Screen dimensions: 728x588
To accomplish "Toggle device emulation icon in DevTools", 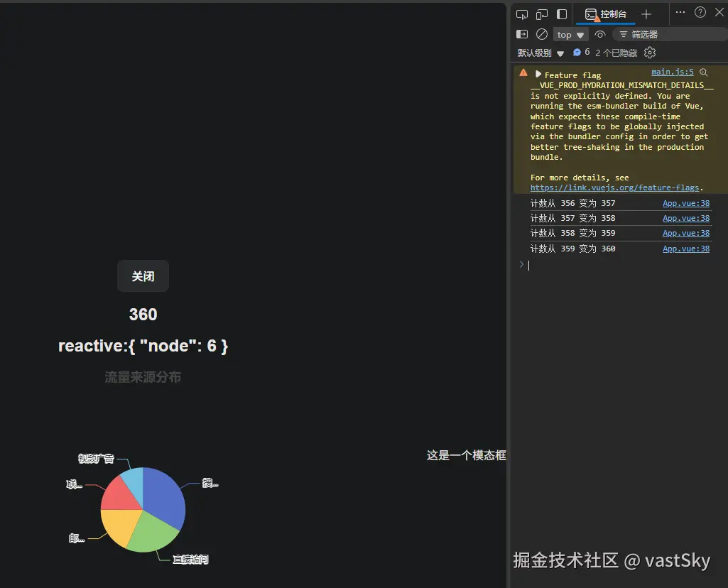I will (542, 14).
